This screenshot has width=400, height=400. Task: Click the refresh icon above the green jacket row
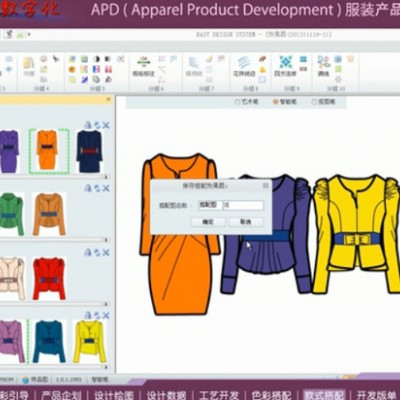pyautogui.click(x=97, y=188)
